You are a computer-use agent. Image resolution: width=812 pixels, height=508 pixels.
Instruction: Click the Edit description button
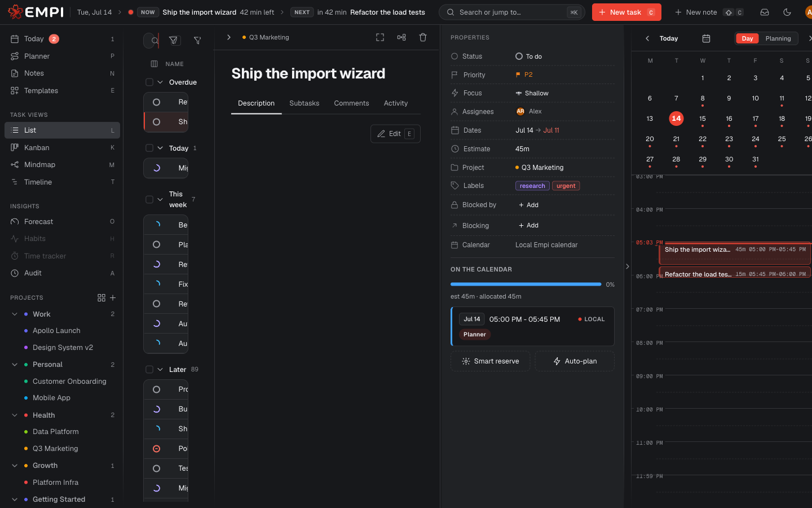[x=395, y=134]
